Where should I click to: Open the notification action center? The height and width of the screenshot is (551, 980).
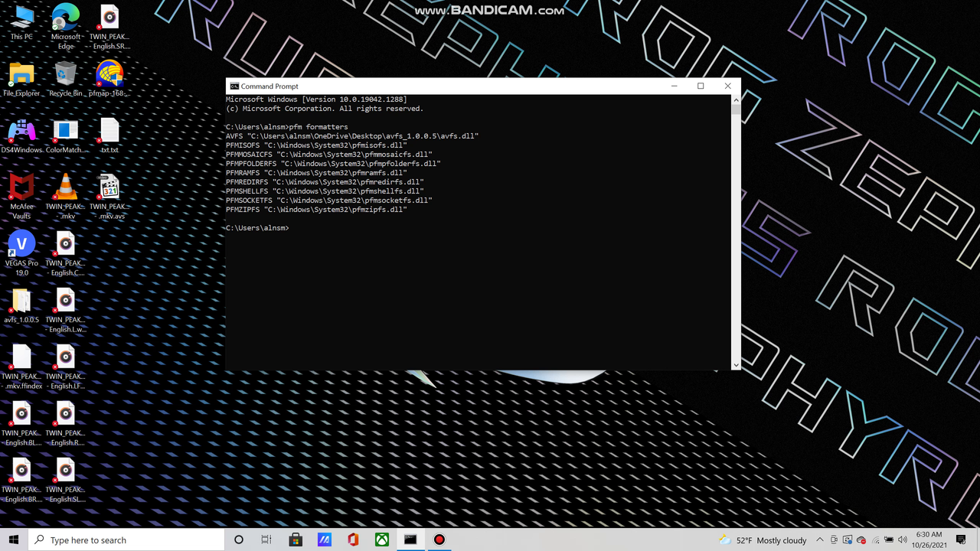pos(962,540)
